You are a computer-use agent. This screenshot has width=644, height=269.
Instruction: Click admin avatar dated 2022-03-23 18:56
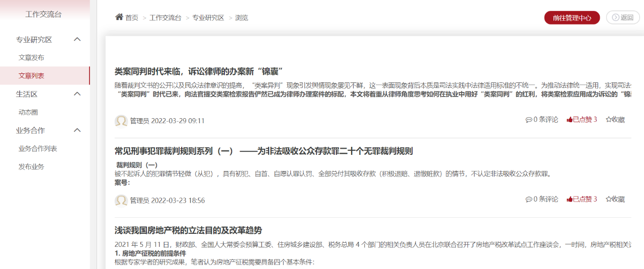click(121, 200)
